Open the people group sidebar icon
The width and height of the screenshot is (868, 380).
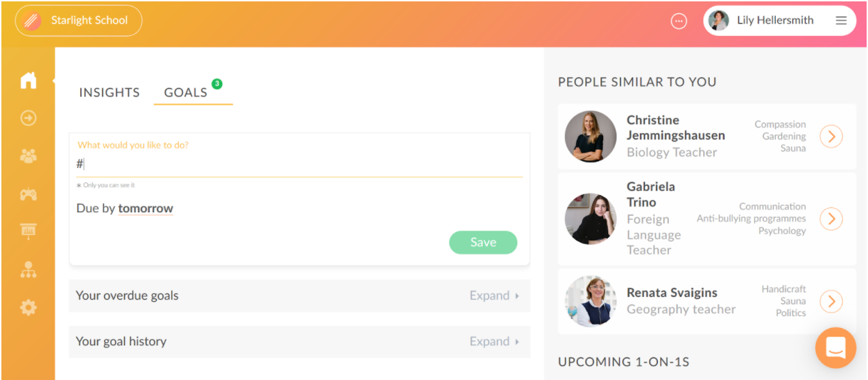tap(28, 157)
